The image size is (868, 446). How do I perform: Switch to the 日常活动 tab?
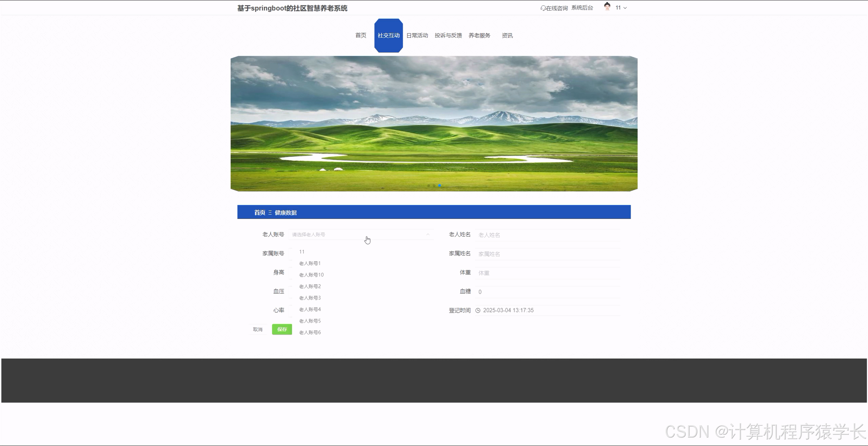417,35
